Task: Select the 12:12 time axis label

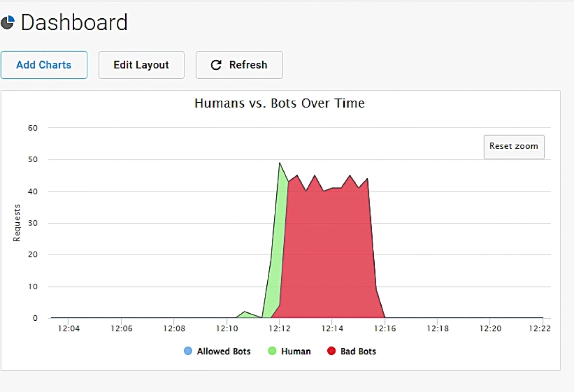Action: 279,329
